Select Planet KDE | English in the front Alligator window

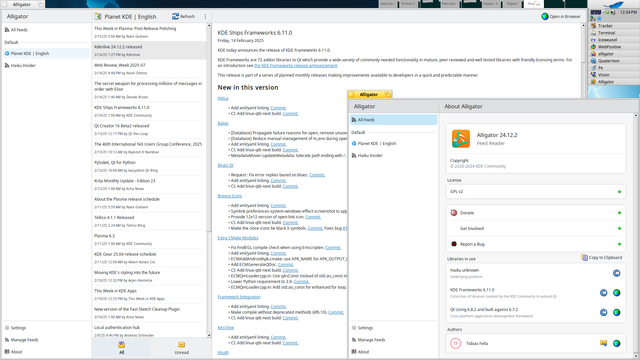pos(393,143)
